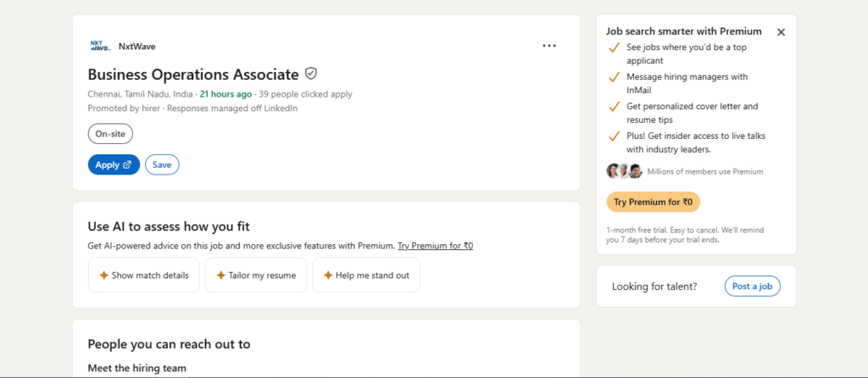Choose Tailor my resume

pos(256,275)
